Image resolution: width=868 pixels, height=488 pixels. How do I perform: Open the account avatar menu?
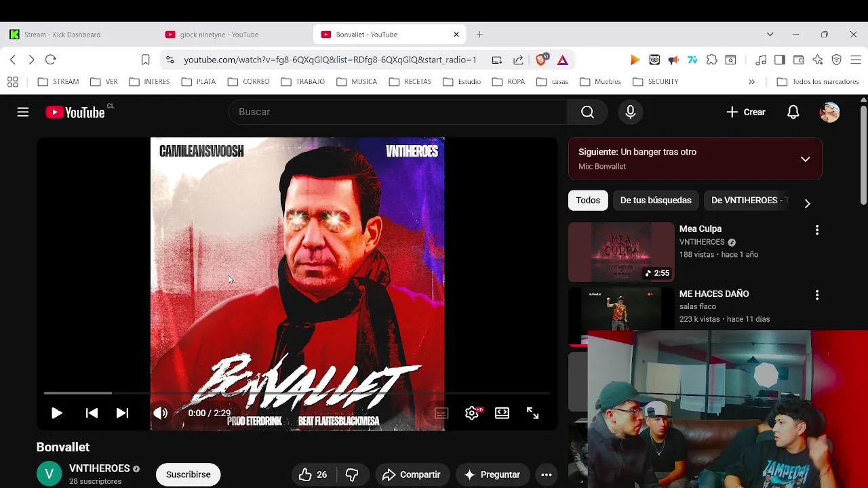(x=829, y=112)
